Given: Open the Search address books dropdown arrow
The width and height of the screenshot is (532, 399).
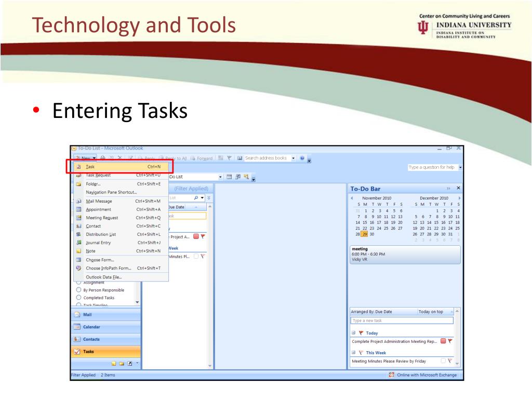Looking at the screenshot, I should (x=293, y=158).
